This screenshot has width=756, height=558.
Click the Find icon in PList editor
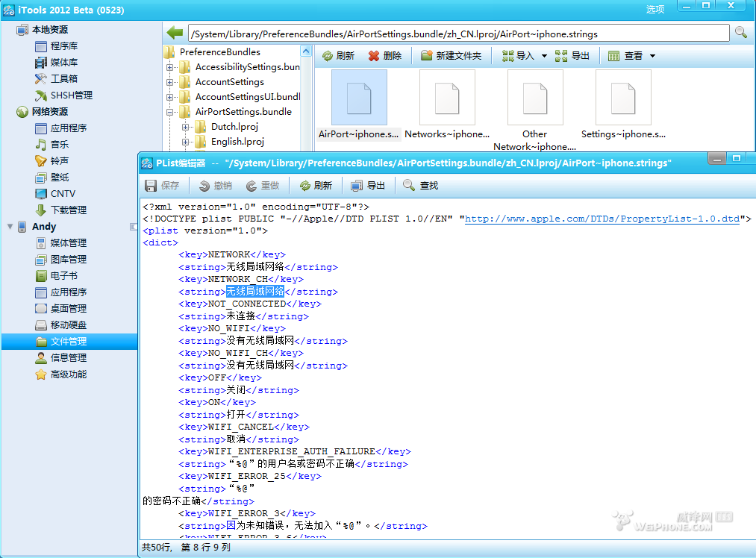click(x=409, y=186)
